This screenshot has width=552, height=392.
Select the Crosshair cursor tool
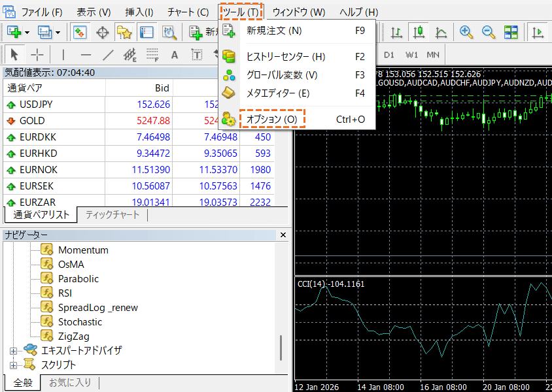(37, 55)
